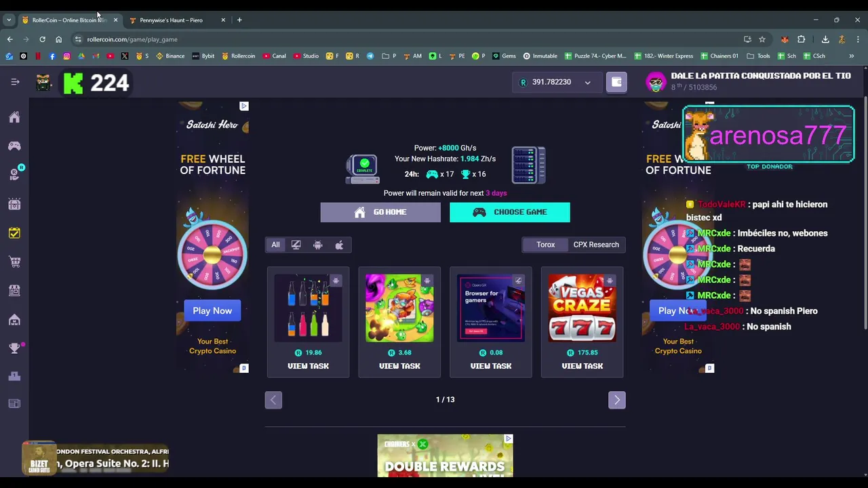Open the Gems bookmark
Viewport: 868px width, 488px height.
click(x=504, y=56)
